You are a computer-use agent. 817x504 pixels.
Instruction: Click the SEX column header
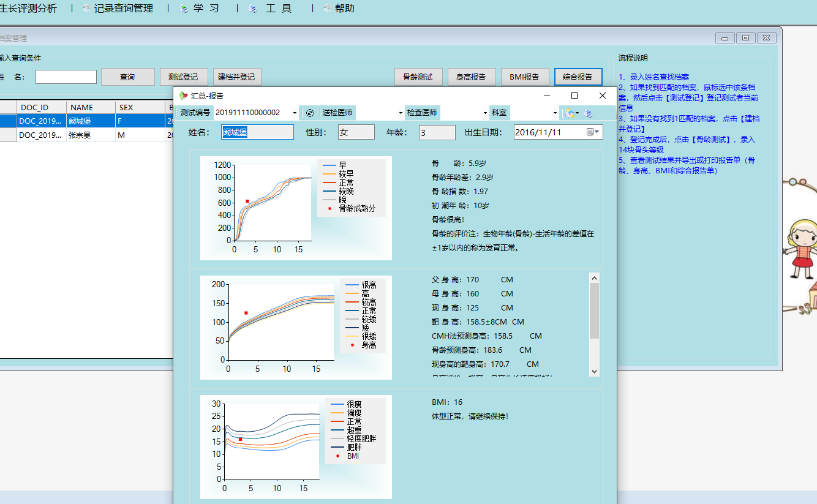pyautogui.click(x=140, y=108)
